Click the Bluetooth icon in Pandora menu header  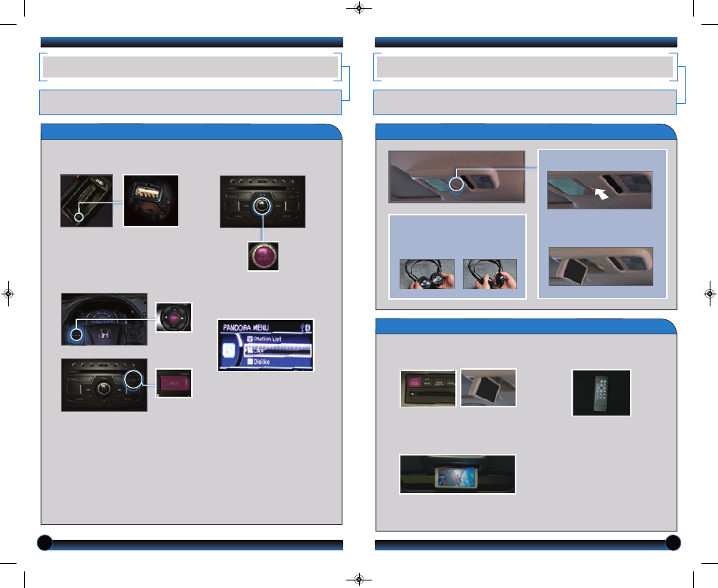(x=308, y=328)
